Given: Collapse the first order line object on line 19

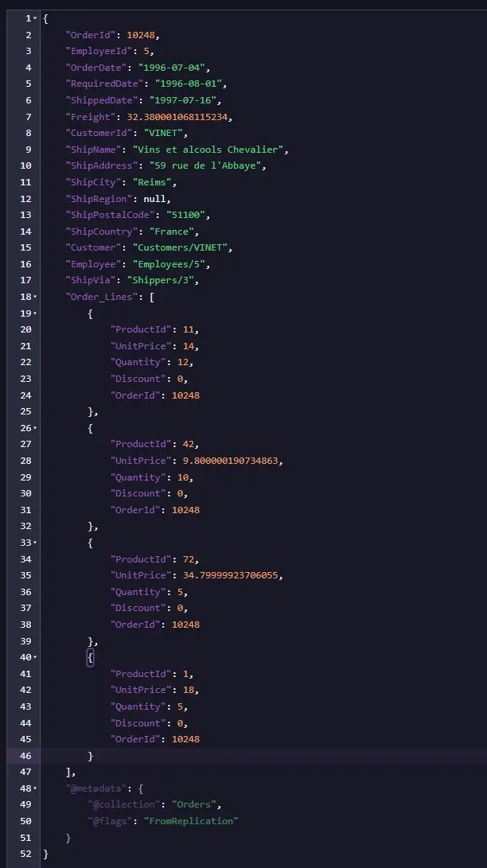Looking at the screenshot, I should [36, 313].
